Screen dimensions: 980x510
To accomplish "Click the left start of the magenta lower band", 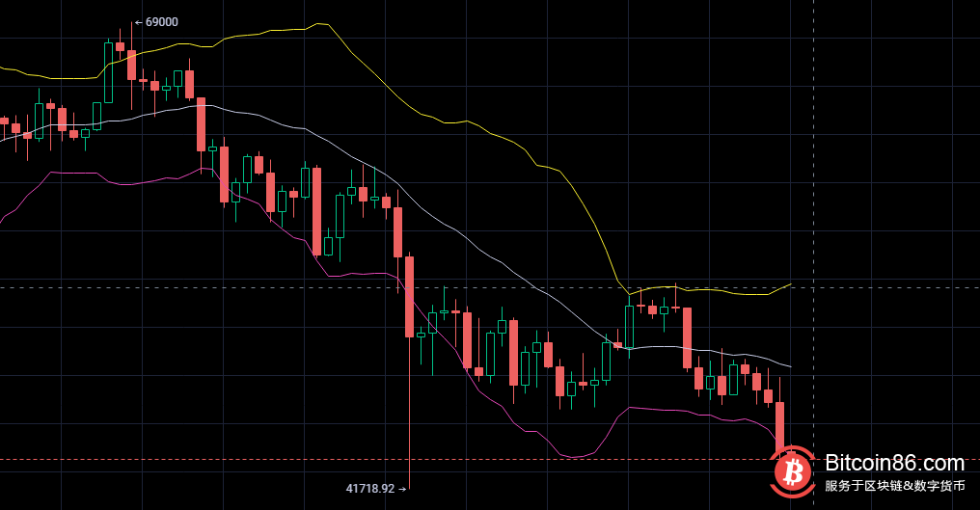I will [x=3, y=222].
